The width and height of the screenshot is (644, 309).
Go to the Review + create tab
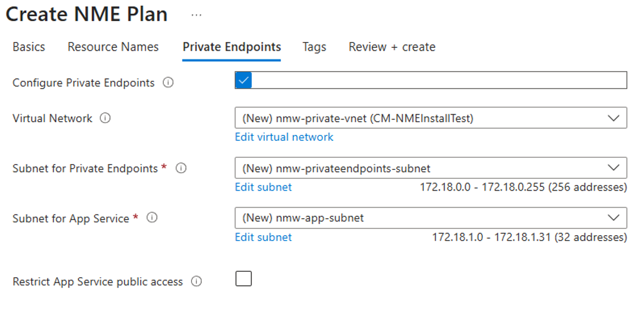(391, 47)
